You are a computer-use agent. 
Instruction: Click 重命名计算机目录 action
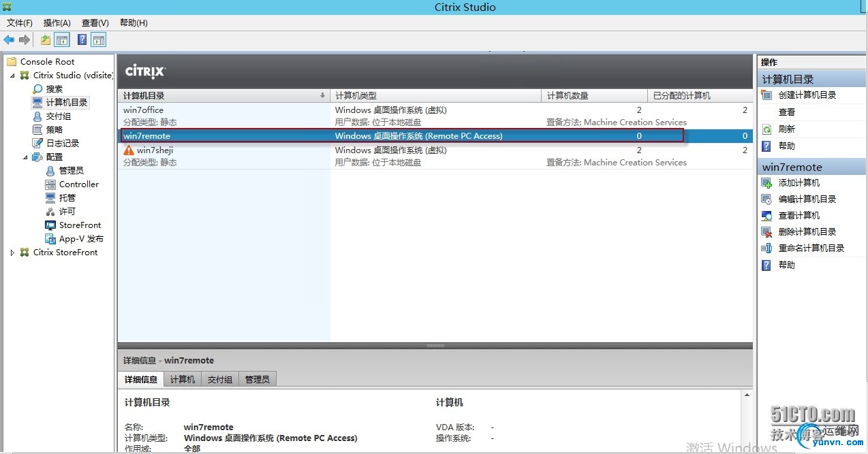click(x=811, y=248)
